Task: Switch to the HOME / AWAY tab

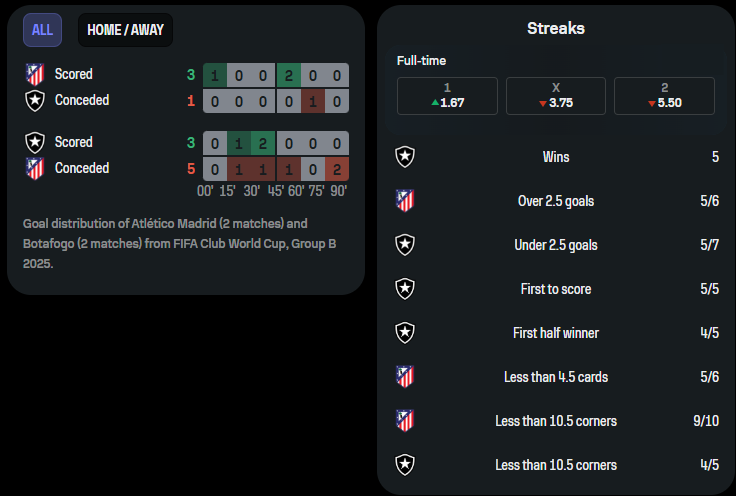Action: pos(125,30)
